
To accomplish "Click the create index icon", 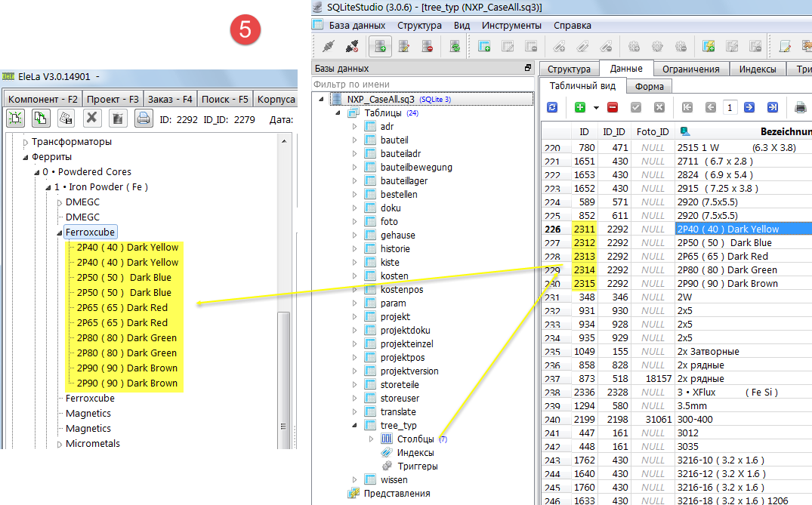I will 559,47.
